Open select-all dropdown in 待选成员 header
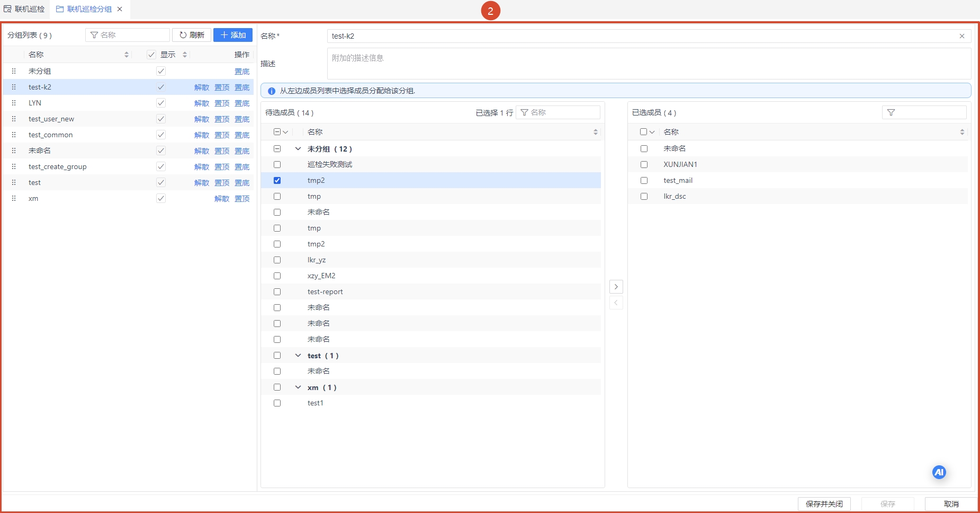The image size is (980, 513). tap(285, 132)
